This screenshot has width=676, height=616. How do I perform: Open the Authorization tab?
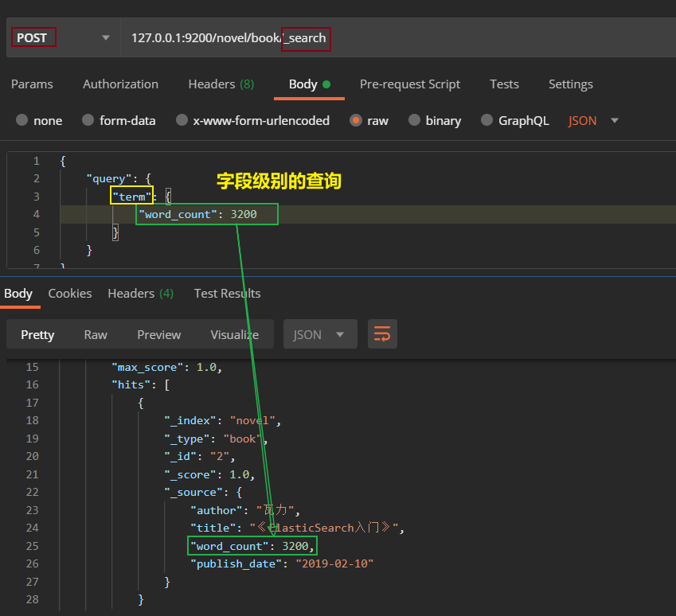click(121, 84)
